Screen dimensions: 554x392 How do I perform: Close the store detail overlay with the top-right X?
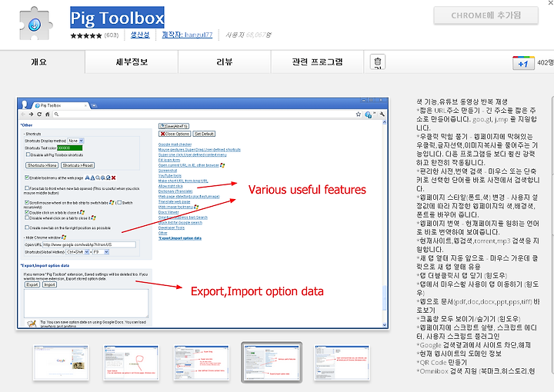pyautogui.click(x=550, y=2)
